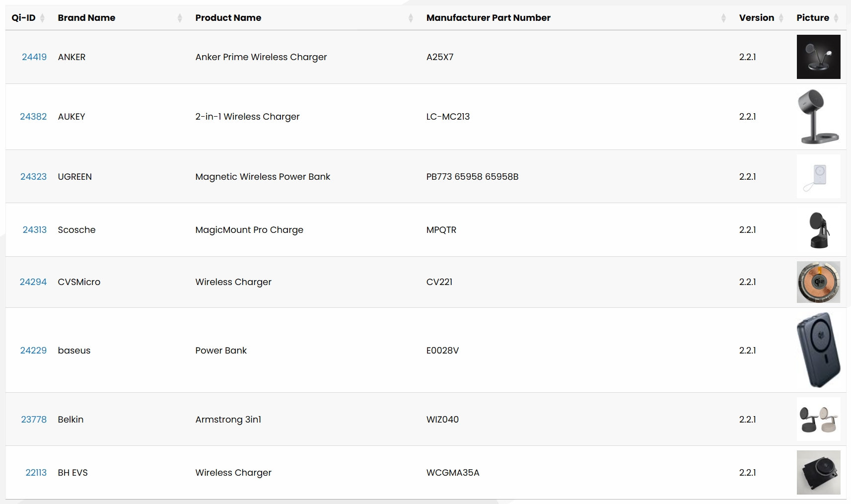Open Qi-ID 24229 link
This screenshot has width=851, height=504.
tap(33, 351)
